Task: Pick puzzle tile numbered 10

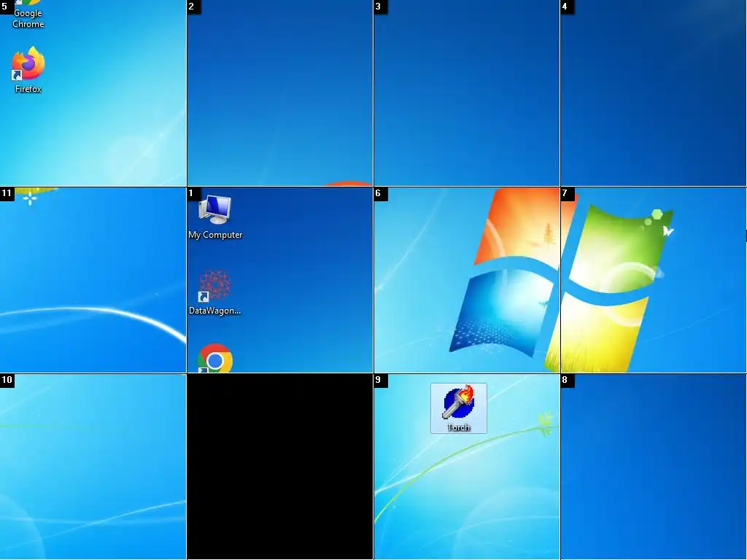Action: point(93,467)
